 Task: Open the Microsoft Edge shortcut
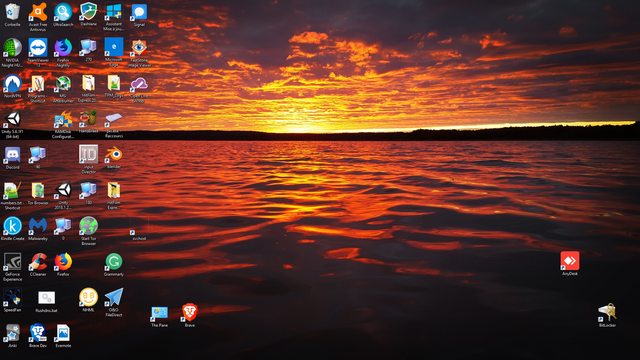tap(113, 48)
